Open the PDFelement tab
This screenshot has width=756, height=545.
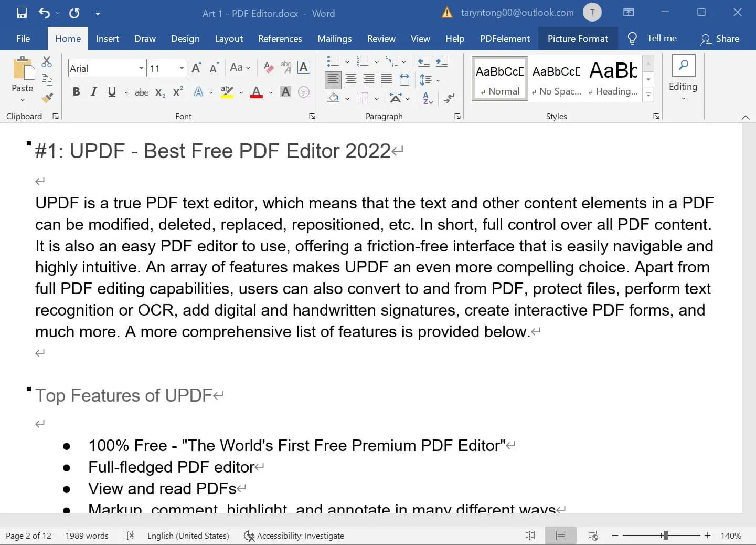coord(505,39)
